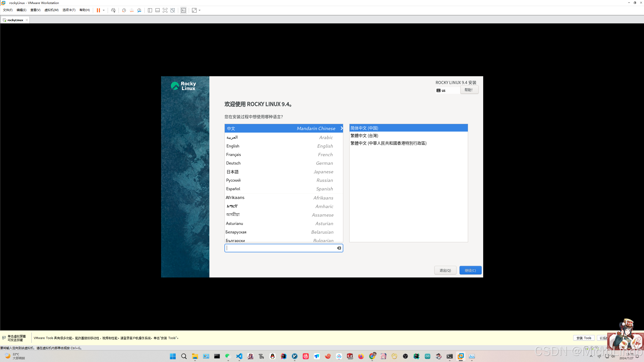This screenshot has height=362, width=644.
Task: Switch to the rockyLinux VM tab
Action: pos(15,20)
